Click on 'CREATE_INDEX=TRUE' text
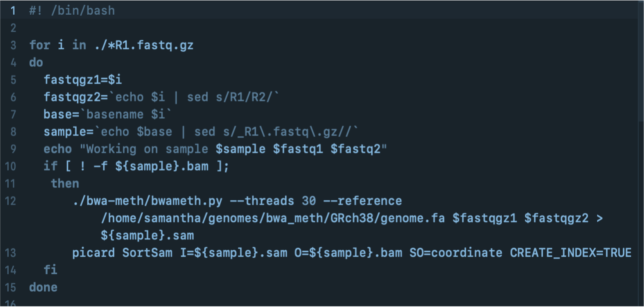 click(570, 253)
